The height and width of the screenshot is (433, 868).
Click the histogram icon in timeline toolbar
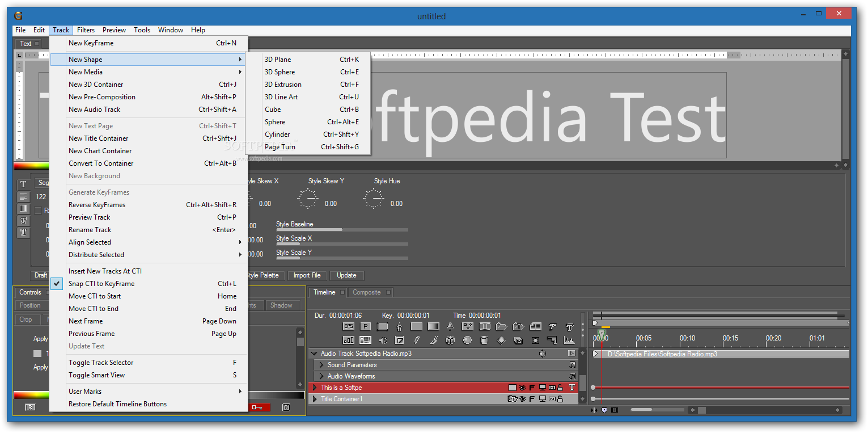pos(570,340)
